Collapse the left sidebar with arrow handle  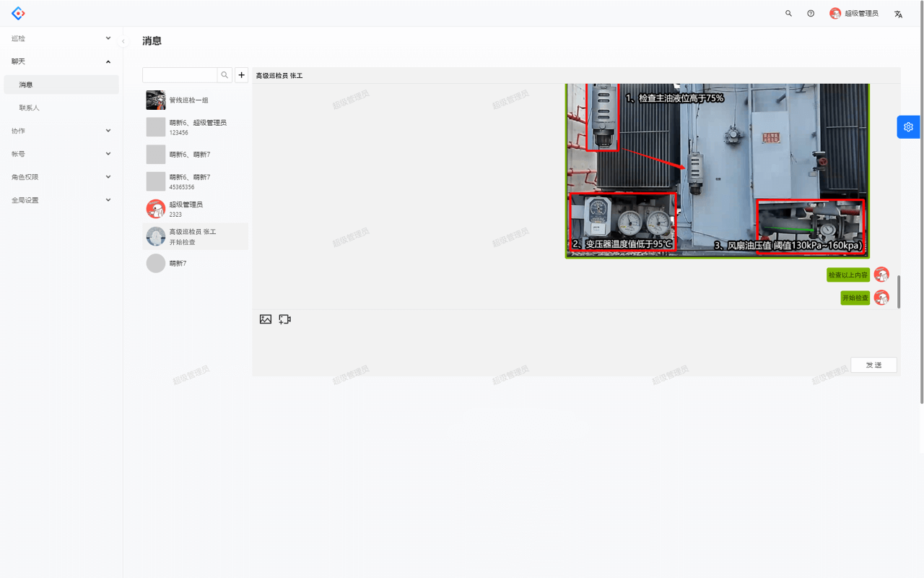[123, 41]
